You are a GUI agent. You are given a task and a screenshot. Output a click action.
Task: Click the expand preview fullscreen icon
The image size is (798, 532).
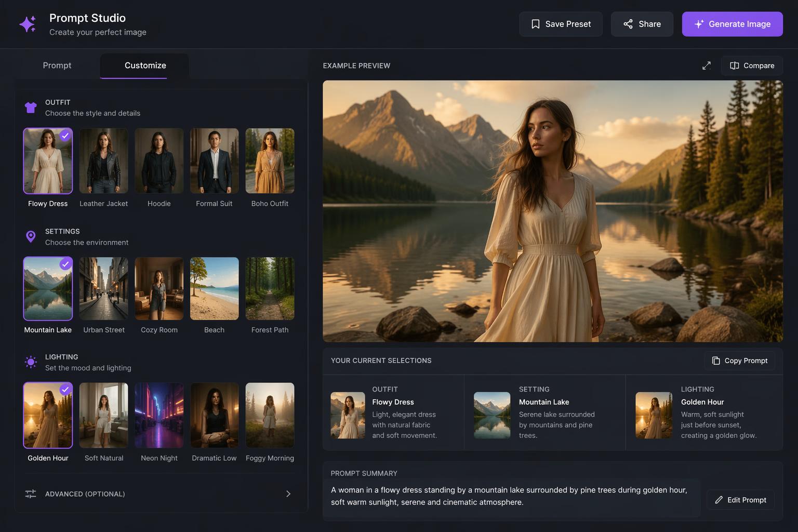(706, 65)
